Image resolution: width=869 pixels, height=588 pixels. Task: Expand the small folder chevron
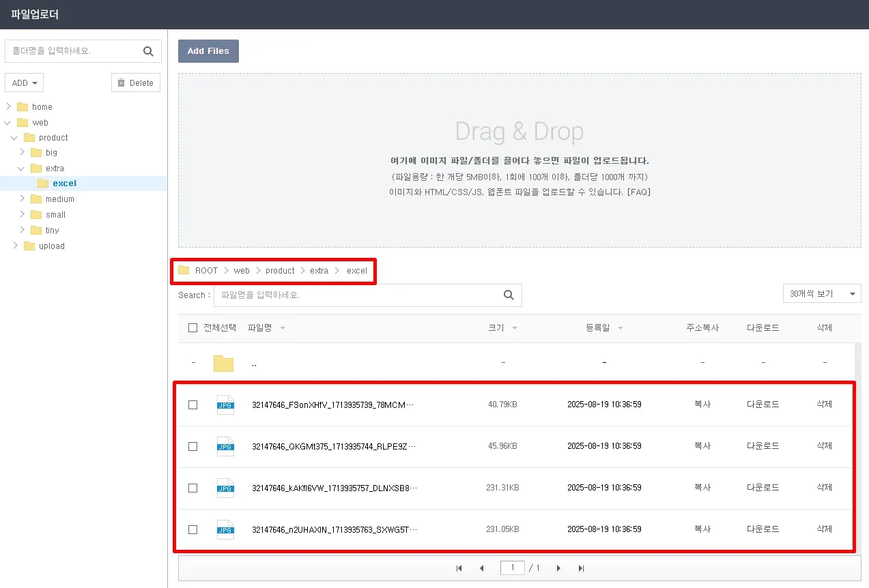(x=22, y=214)
